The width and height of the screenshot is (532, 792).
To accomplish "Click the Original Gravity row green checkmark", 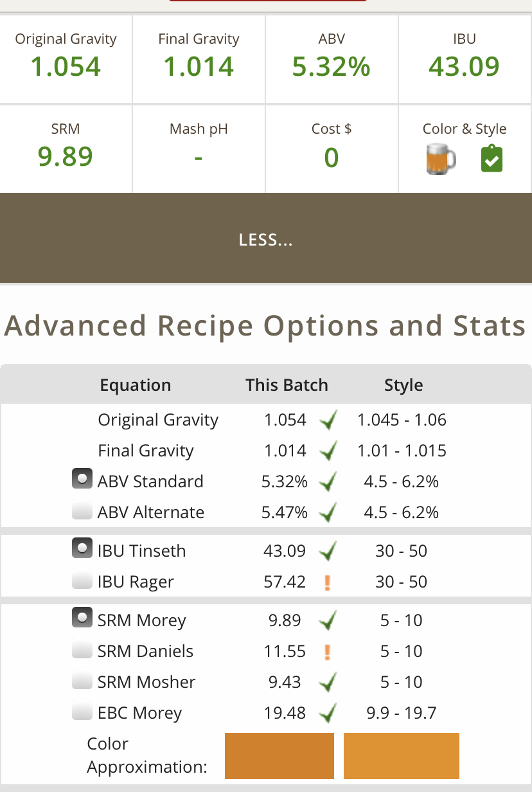I will coord(328,421).
